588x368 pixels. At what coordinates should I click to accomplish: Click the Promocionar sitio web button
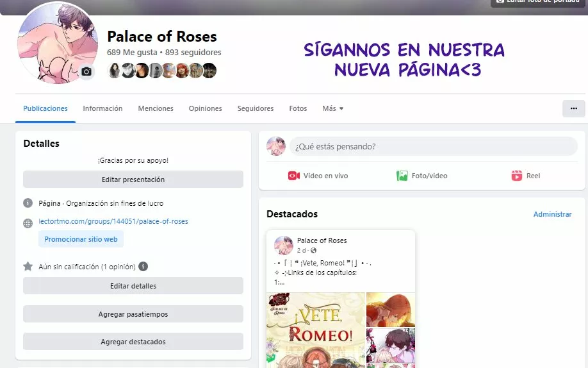tap(81, 239)
